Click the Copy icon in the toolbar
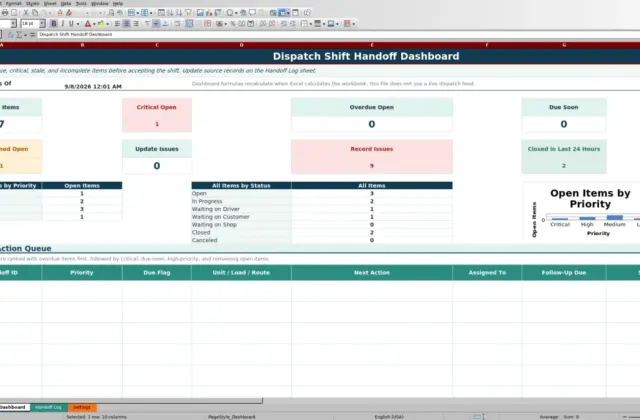This screenshot has height=420, width=640. pos(35,13)
